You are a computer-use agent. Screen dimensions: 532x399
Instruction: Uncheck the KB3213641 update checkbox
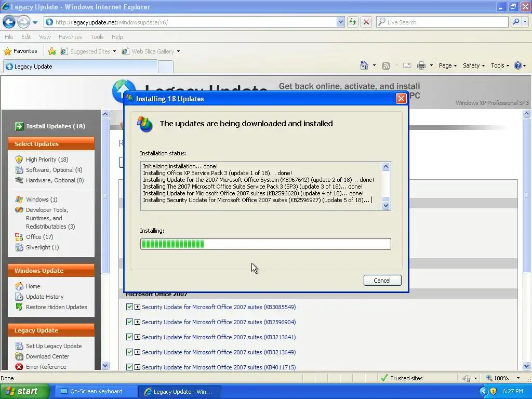pos(129,337)
